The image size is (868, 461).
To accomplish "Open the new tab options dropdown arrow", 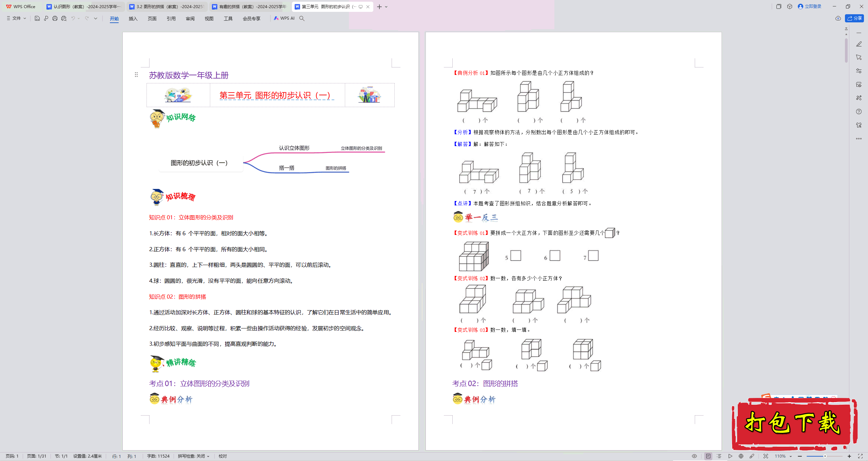I will click(386, 7).
